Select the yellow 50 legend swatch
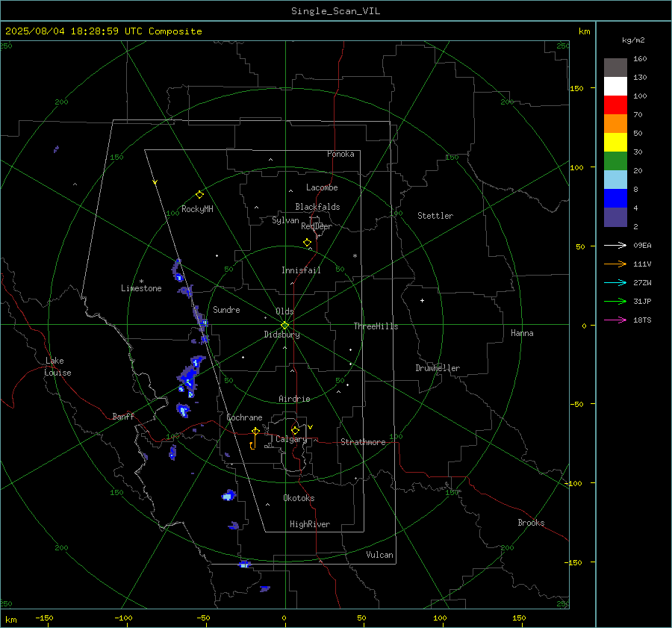The width and height of the screenshot is (672, 628). (x=615, y=143)
